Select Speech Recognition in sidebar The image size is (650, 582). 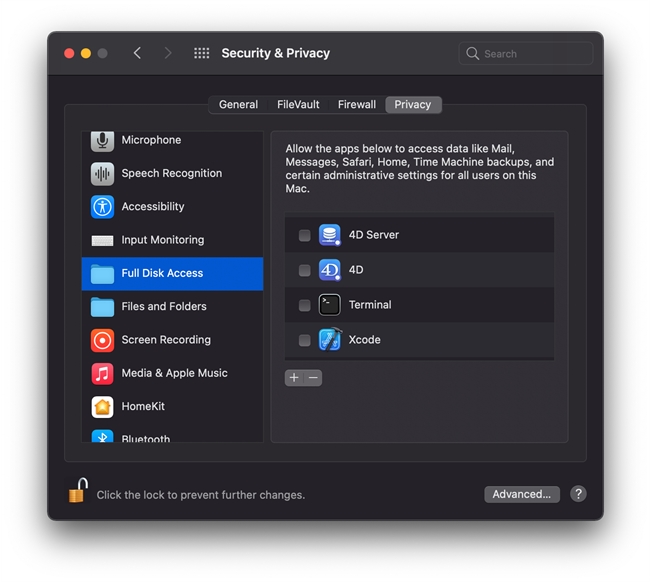click(172, 173)
